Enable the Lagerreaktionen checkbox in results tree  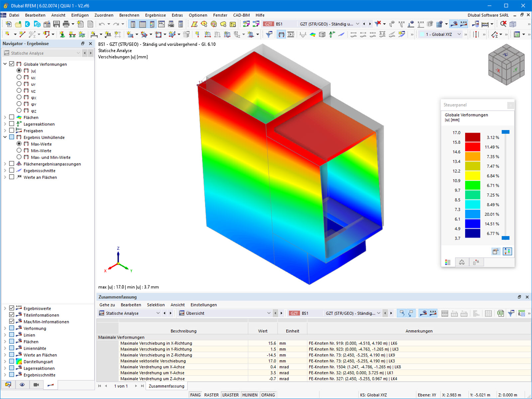(12, 124)
